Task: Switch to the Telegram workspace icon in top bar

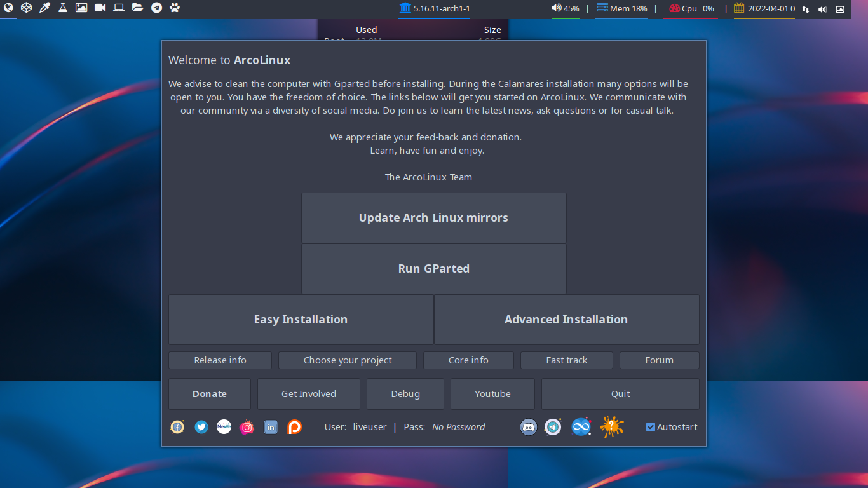Action: [x=156, y=8]
